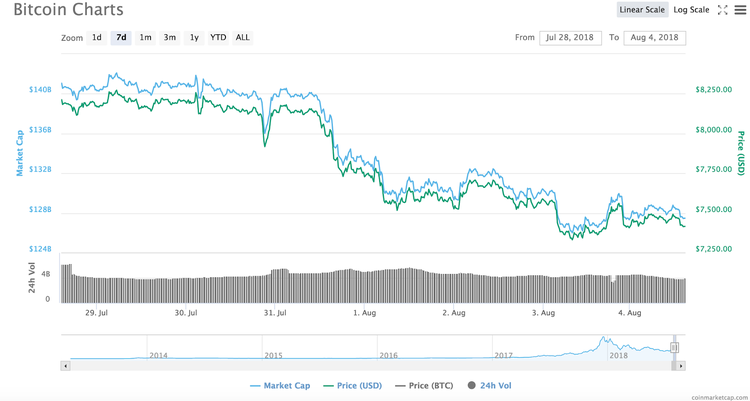Set zoom to YTD
This screenshot has width=750, height=401.
tap(218, 37)
